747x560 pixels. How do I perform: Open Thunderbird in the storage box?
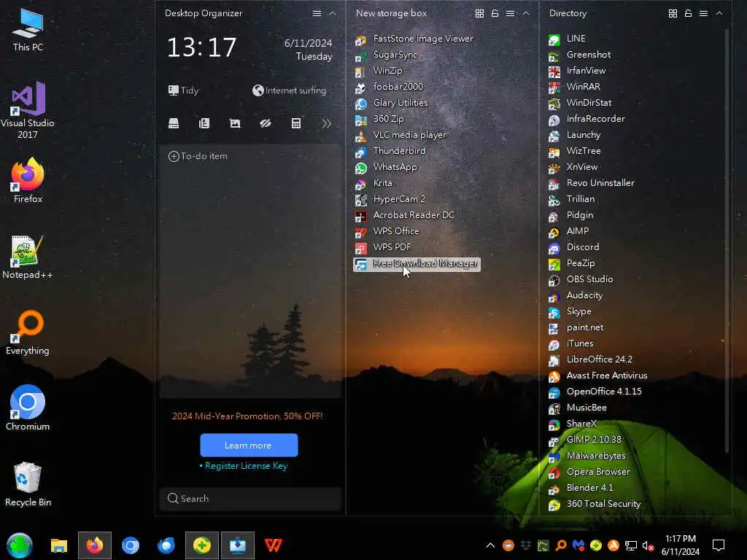[x=390, y=151]
